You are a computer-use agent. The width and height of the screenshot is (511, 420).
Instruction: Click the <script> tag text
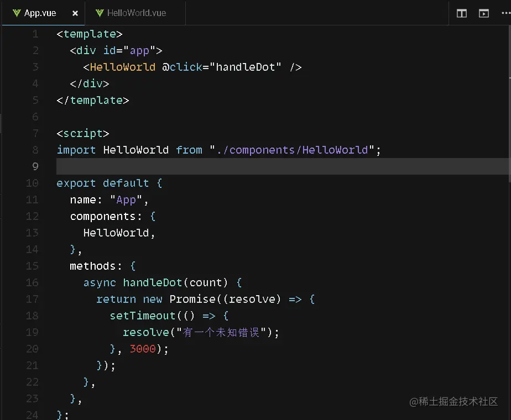click(x=83, y=134)
